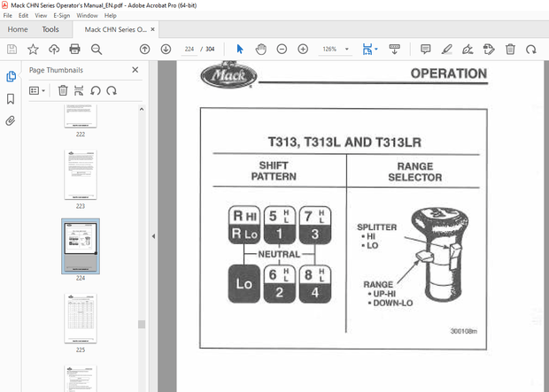549x392 pixels.
Task: Click the upload to cloud icon
Action: (x=54, y=50)
